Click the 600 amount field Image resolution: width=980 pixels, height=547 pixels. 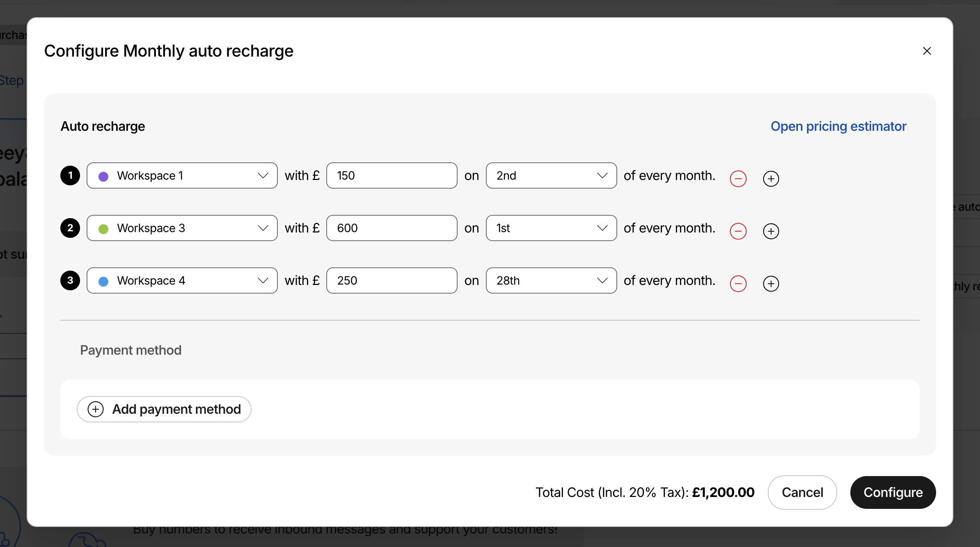392,228
